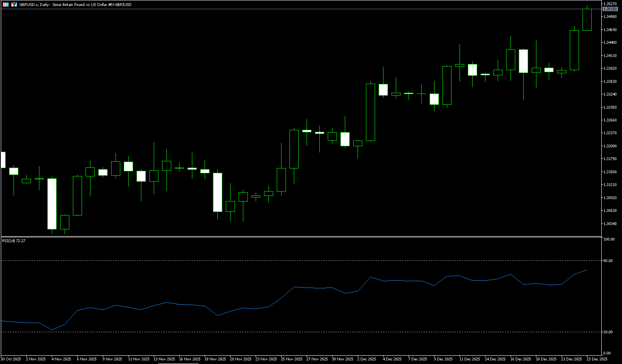622x364 pixels.
Task: Click the RSI 100.00 scale label
Action: (x=609, y=239)
